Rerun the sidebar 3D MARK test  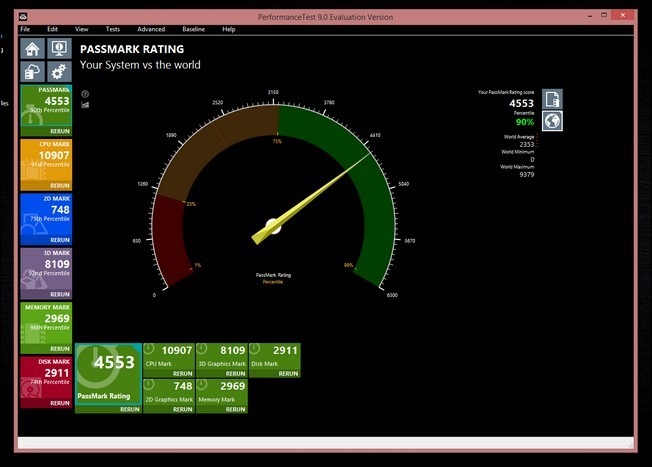pos(60,294)
